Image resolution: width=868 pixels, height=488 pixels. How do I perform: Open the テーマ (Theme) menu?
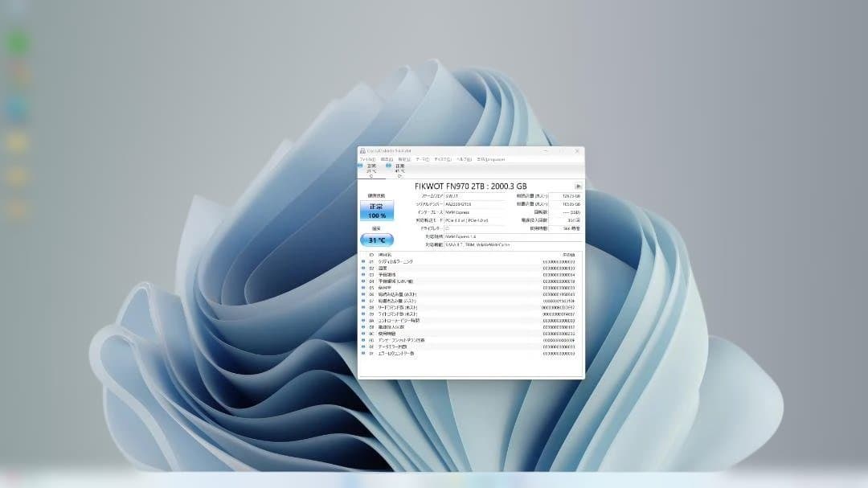coord(422,159)
